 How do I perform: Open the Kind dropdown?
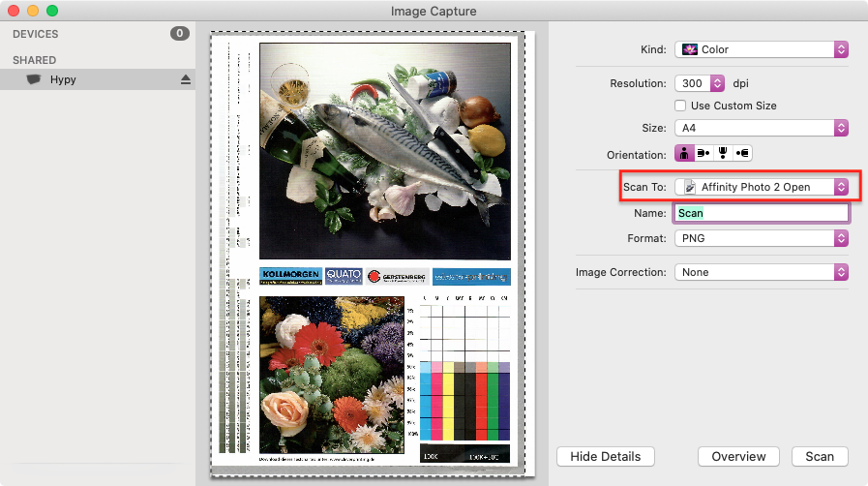click(x=762, y=49)
